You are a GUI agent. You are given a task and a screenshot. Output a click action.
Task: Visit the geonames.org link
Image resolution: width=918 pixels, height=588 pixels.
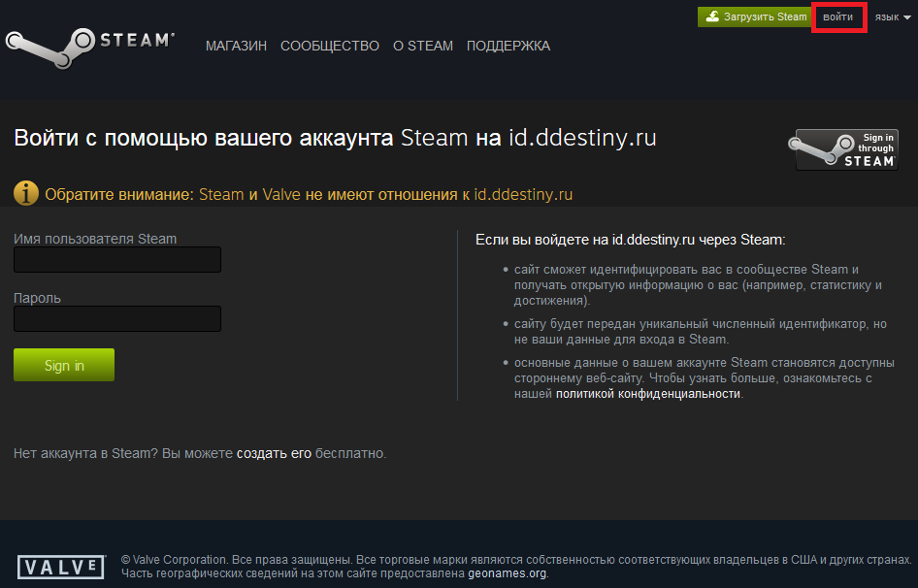pyautogui.click(x=507, y=573)
